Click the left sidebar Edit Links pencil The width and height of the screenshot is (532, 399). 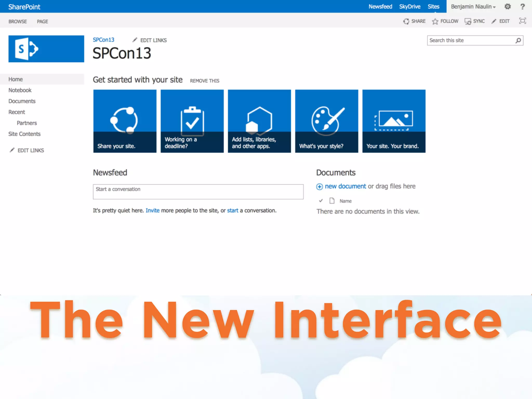tap(12, 150)
